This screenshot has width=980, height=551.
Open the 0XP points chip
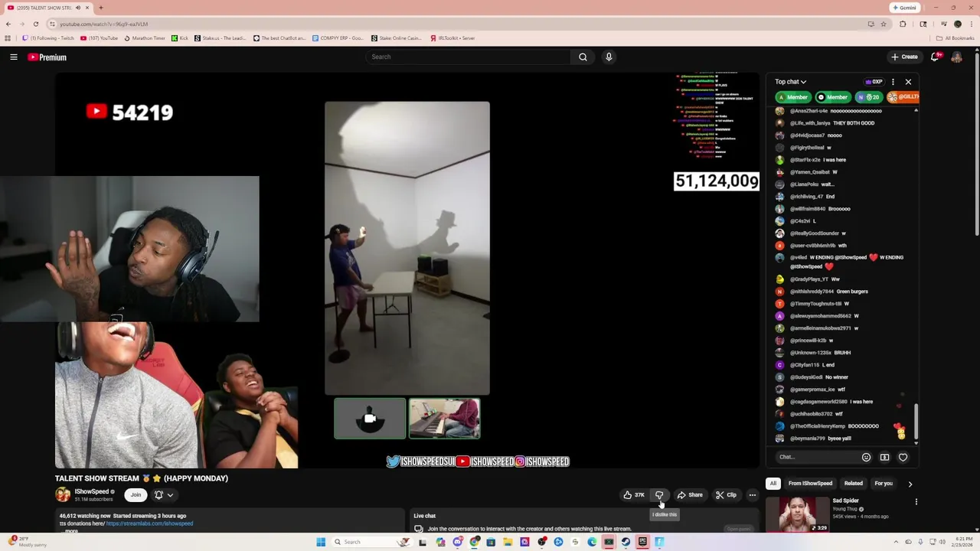point(873,82)
